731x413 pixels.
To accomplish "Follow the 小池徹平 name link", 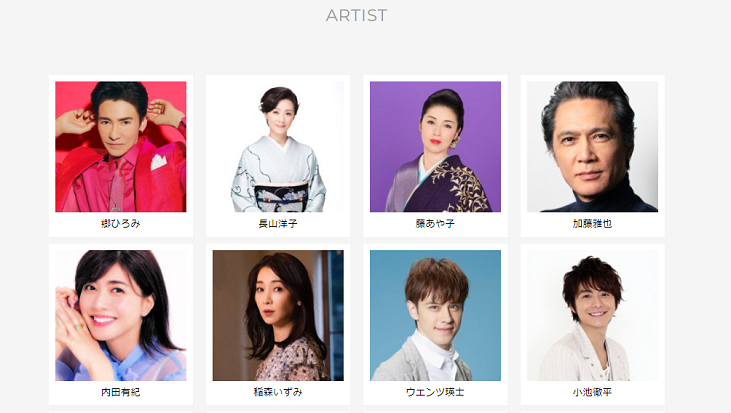I will 593,392.
